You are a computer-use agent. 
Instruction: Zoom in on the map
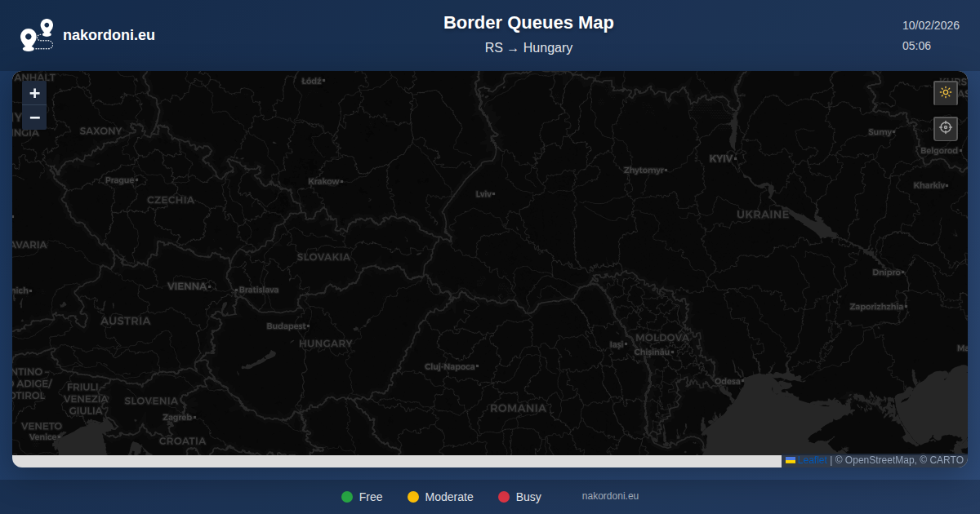(34, 93)
